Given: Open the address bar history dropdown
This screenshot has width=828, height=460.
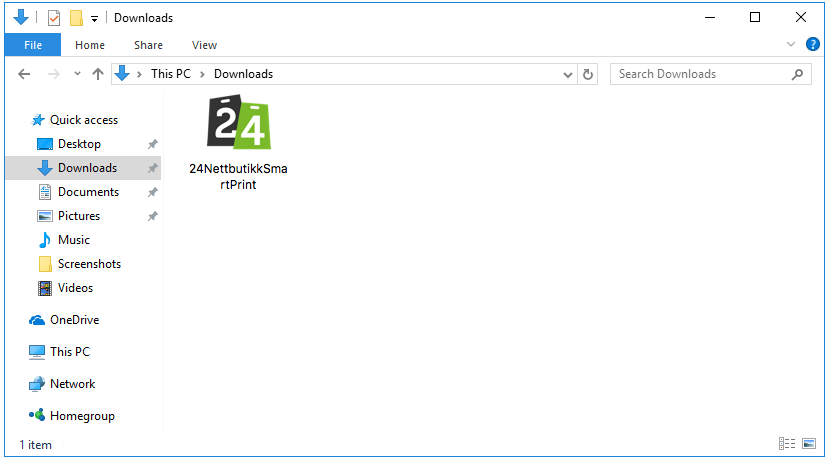Looking at the screenshot, I should click(x=568, y=74).
